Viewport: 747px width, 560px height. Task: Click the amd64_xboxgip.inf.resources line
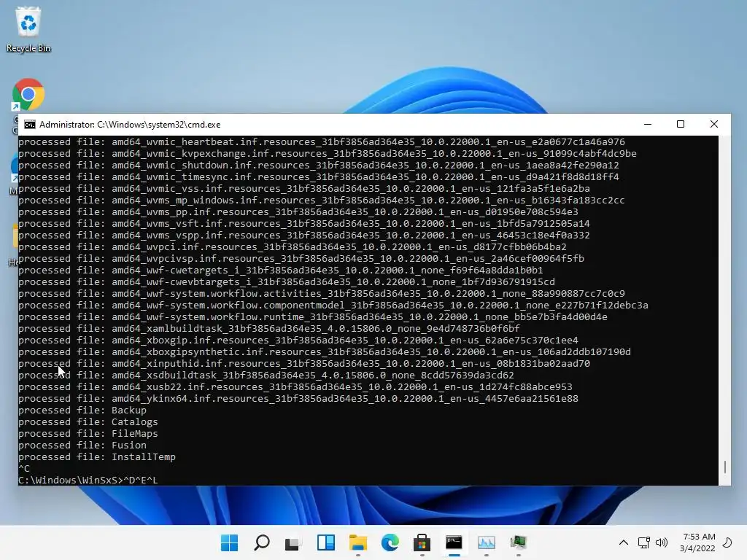(298, 341)
